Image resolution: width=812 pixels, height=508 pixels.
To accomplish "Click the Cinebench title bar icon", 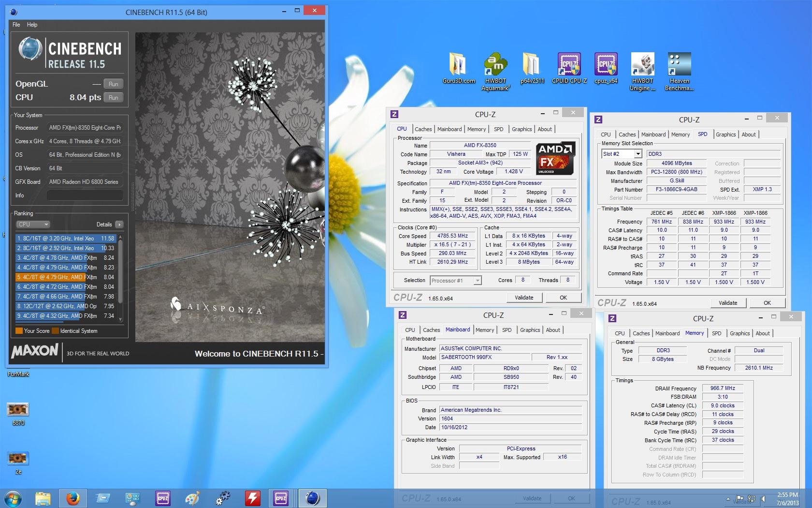I will tap(14, 12).
